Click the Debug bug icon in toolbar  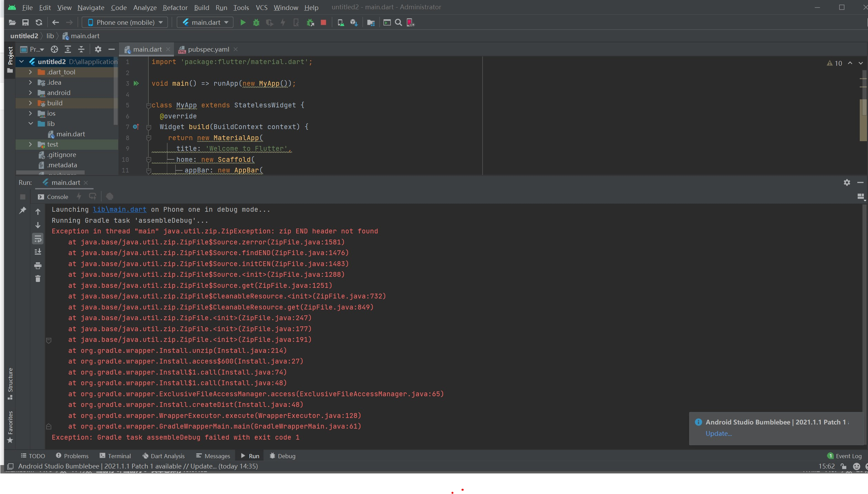pyautogui.click(x=256, y=23)
